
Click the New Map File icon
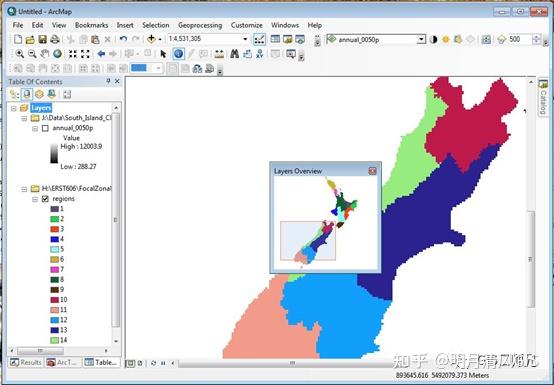point(18,39)
